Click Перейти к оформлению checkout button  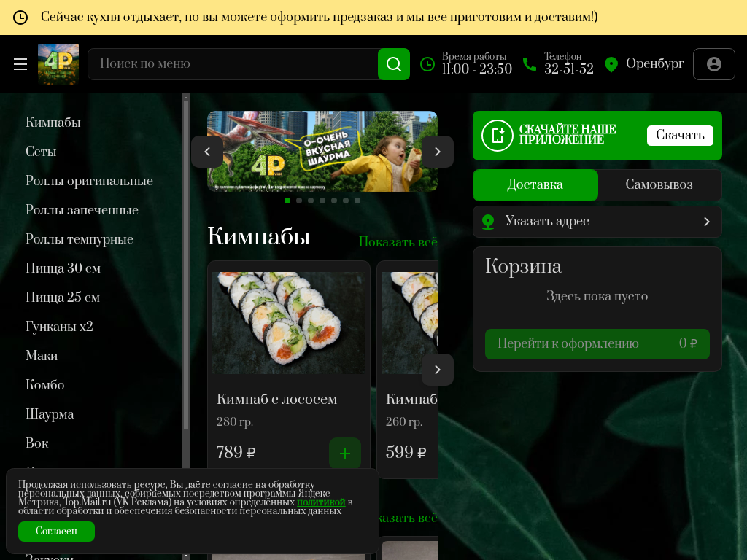597,344
